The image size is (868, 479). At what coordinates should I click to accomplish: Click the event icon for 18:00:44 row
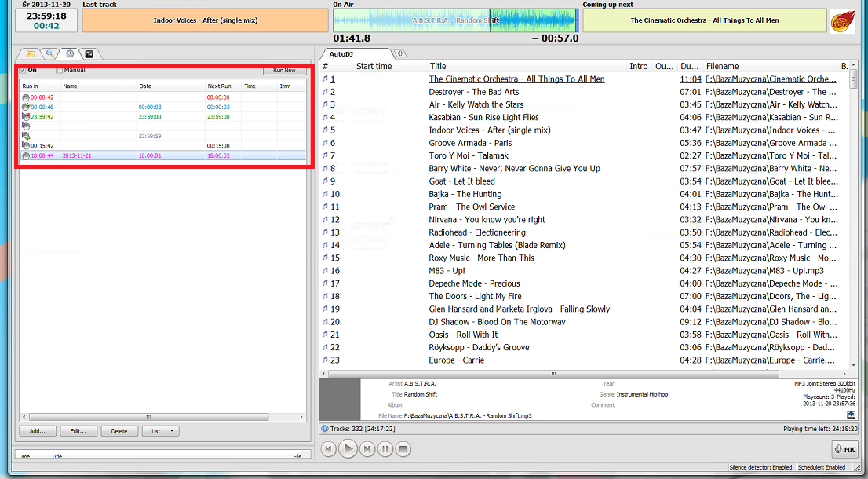[x=26, y=155]
